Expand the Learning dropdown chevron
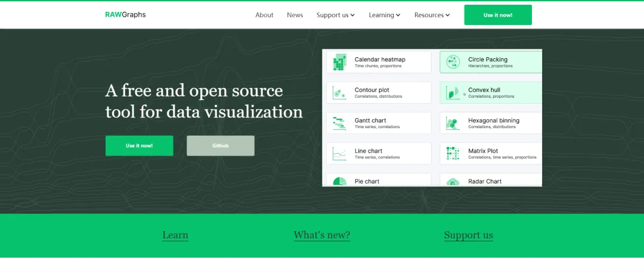 click(x=398, y=15)
